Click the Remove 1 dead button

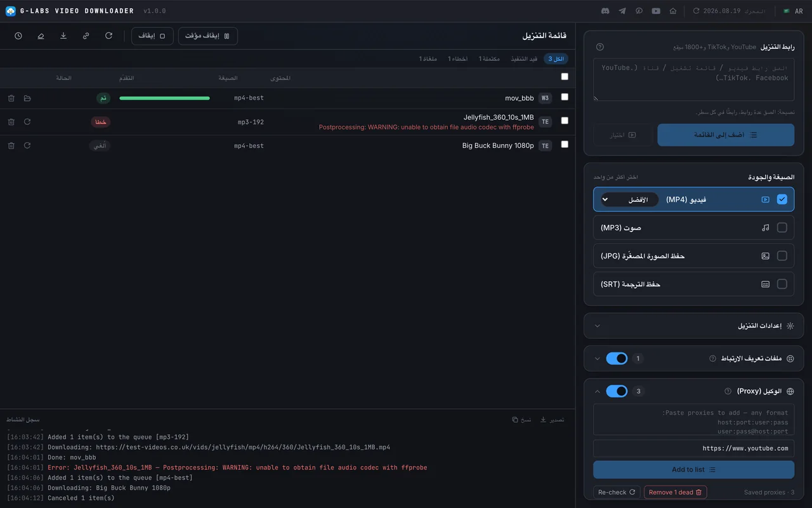click(675, 492)
